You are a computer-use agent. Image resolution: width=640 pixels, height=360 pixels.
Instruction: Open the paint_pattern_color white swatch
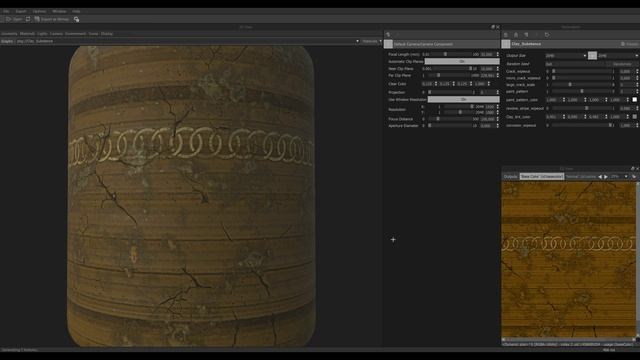click(635, 100)
